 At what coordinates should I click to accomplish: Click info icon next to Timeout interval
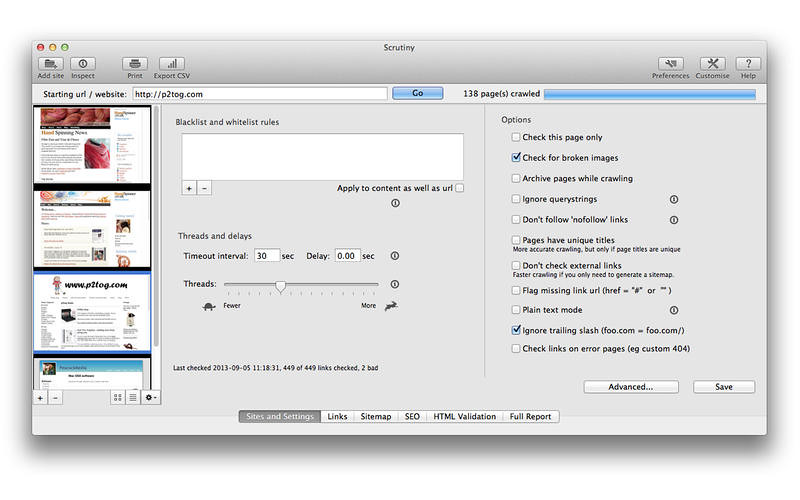point(394,256)
